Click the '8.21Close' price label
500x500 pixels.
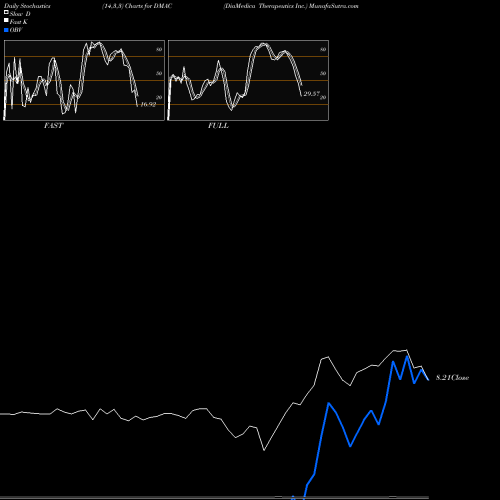click(x=452, y=377)
